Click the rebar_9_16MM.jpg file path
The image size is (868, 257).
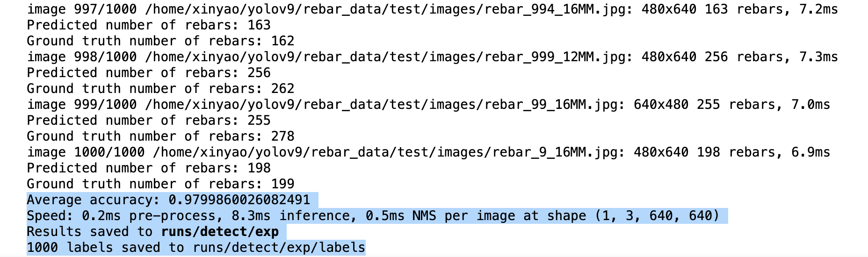(x=386, y=152)
